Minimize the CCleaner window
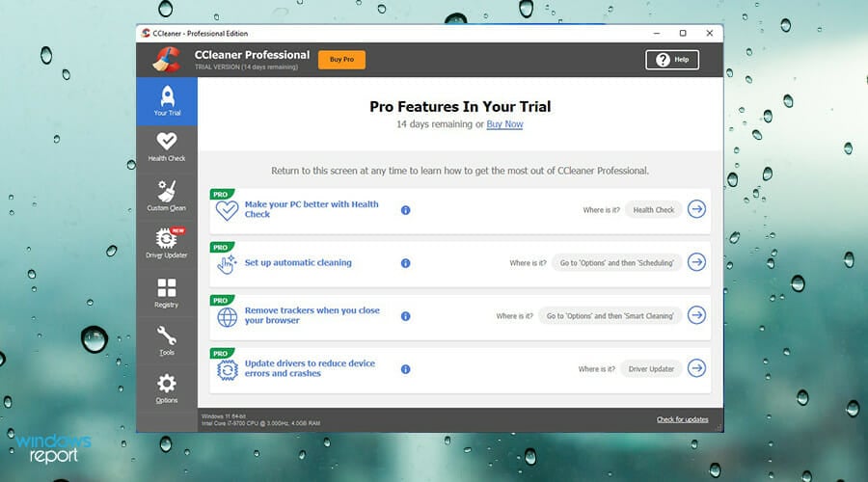 (x=657, y=33)
